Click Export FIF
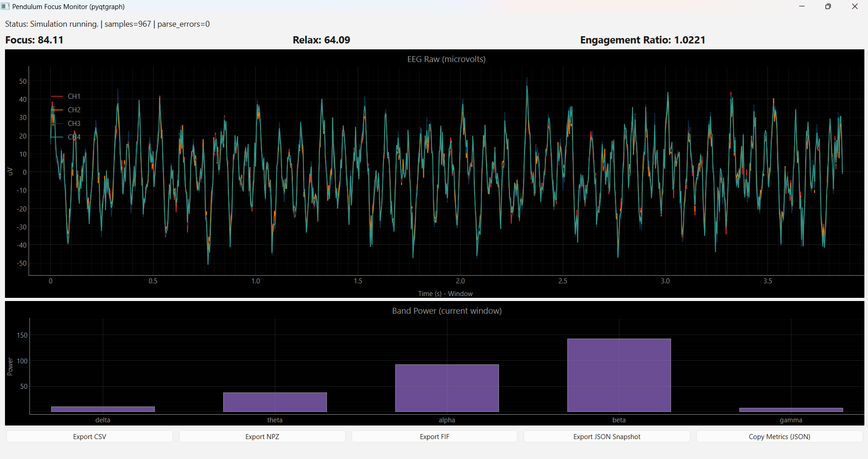868x459 pixels. click(434, 436)
